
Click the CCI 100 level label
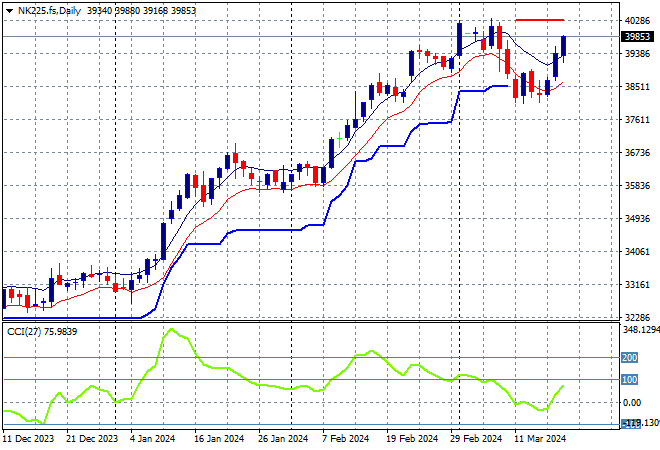(631, 380)
